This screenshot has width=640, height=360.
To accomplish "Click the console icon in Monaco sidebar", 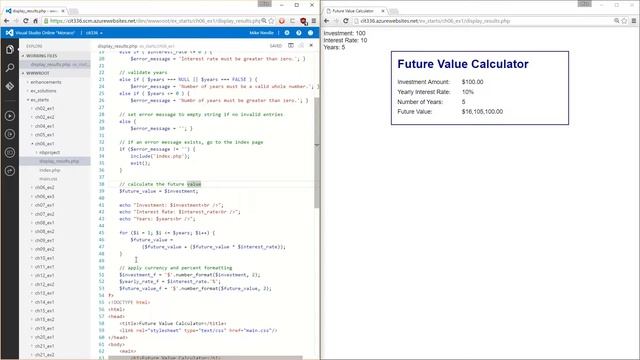I will pos(10,152).
